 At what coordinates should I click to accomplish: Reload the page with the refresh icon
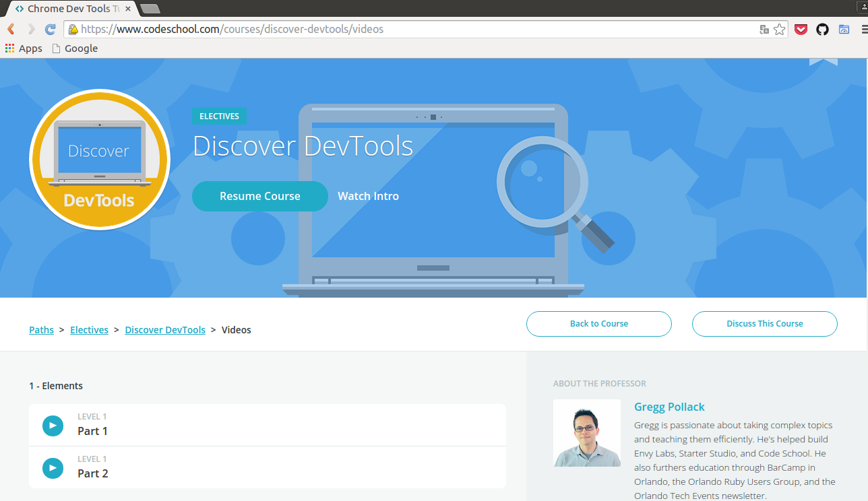tap(51, 30)
